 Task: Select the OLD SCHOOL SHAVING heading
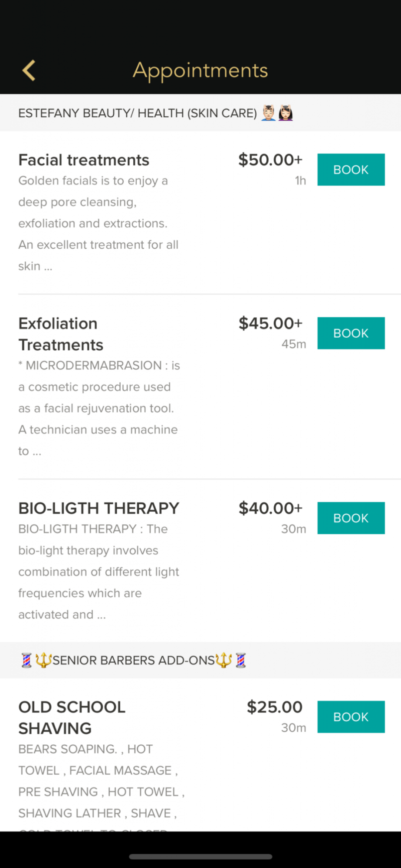[72, 718]
